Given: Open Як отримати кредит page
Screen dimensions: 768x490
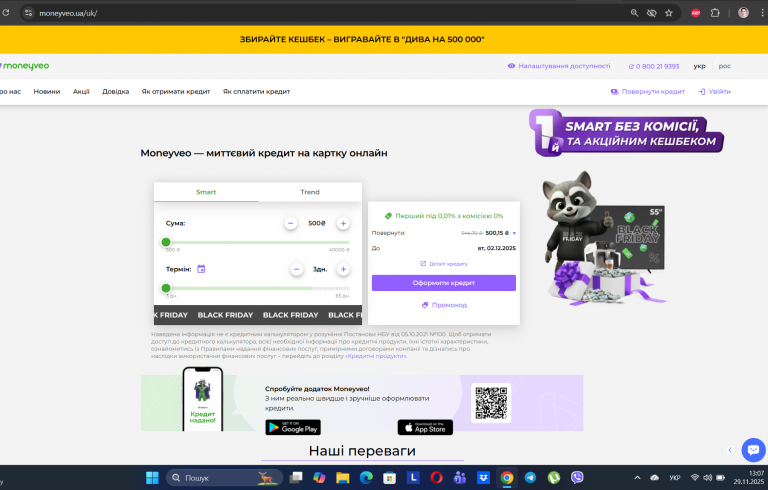Looking at the screenshot, I should [x=176, y=92].
